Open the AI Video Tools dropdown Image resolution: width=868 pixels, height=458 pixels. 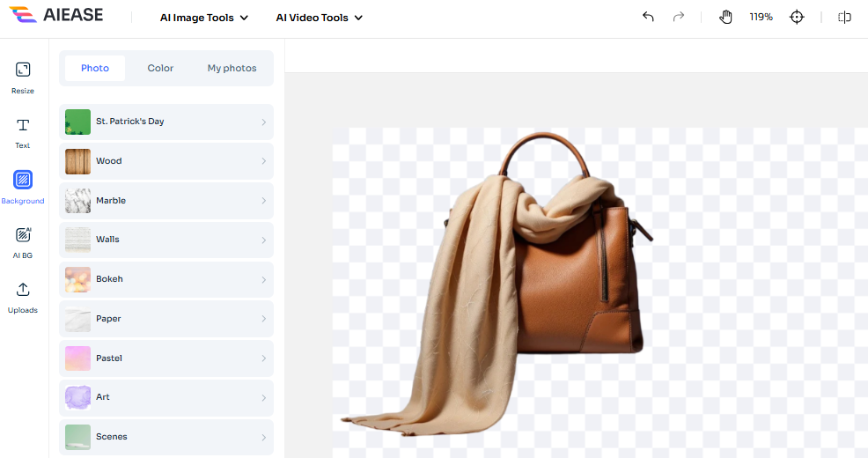tap(319, 18)
